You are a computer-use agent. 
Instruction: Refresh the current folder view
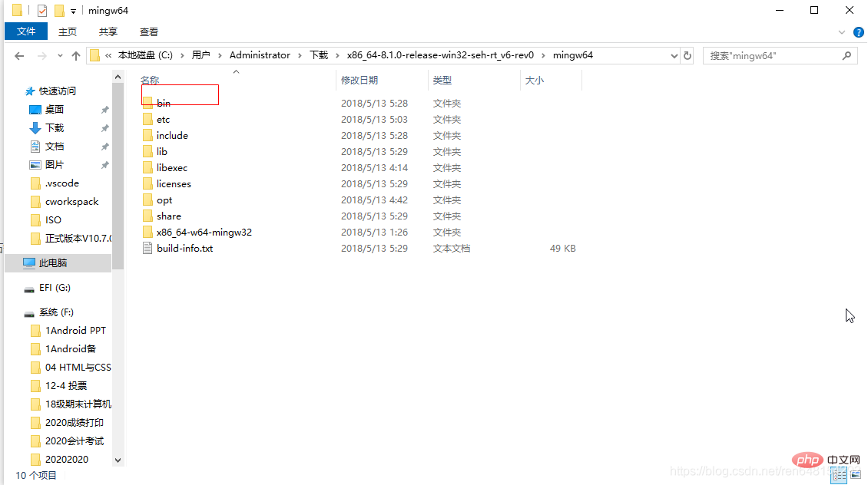[687, 55]
